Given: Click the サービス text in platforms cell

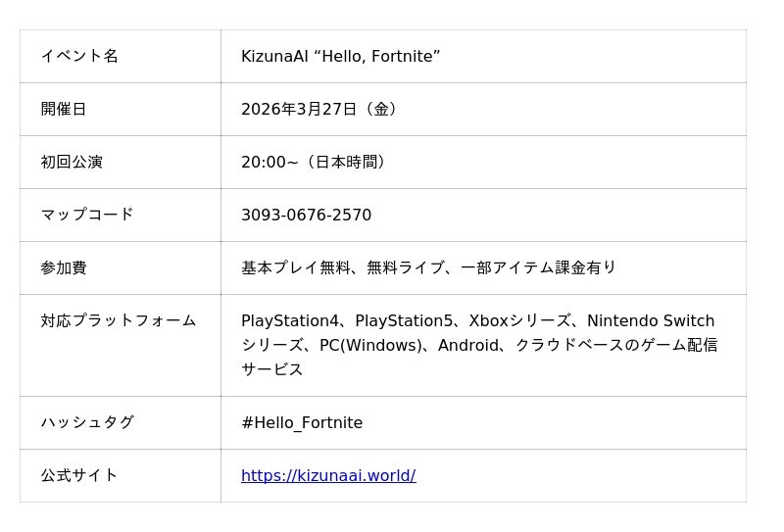Looking at the screenshot, I should (x=272, y=370).
